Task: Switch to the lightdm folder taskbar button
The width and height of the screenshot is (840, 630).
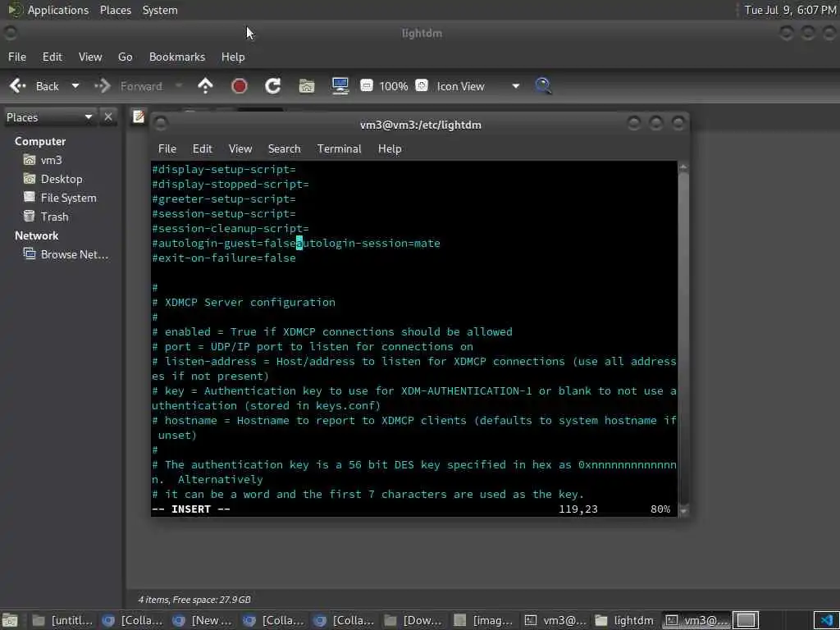Action: [x=624, y=620]
